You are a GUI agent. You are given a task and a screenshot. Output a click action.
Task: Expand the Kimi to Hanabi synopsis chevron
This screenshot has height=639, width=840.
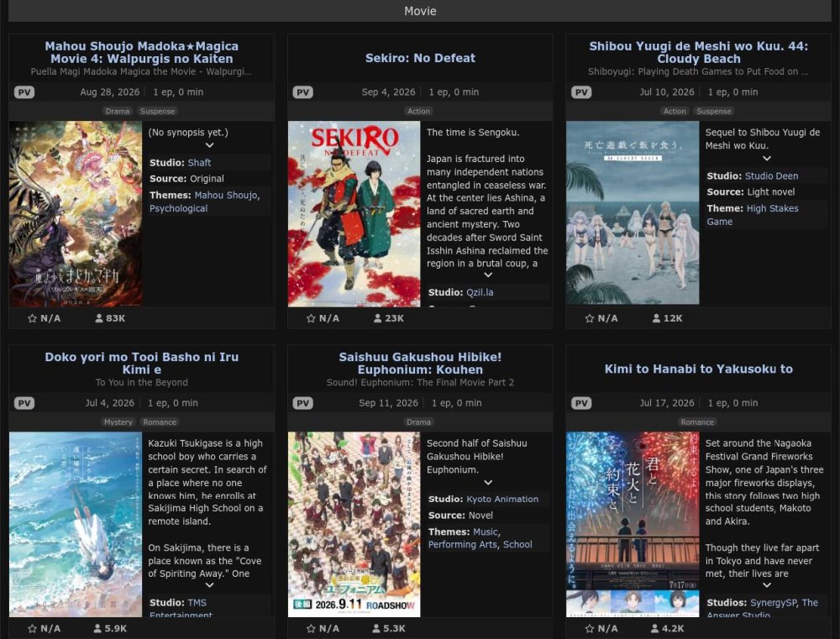(767, 585)
